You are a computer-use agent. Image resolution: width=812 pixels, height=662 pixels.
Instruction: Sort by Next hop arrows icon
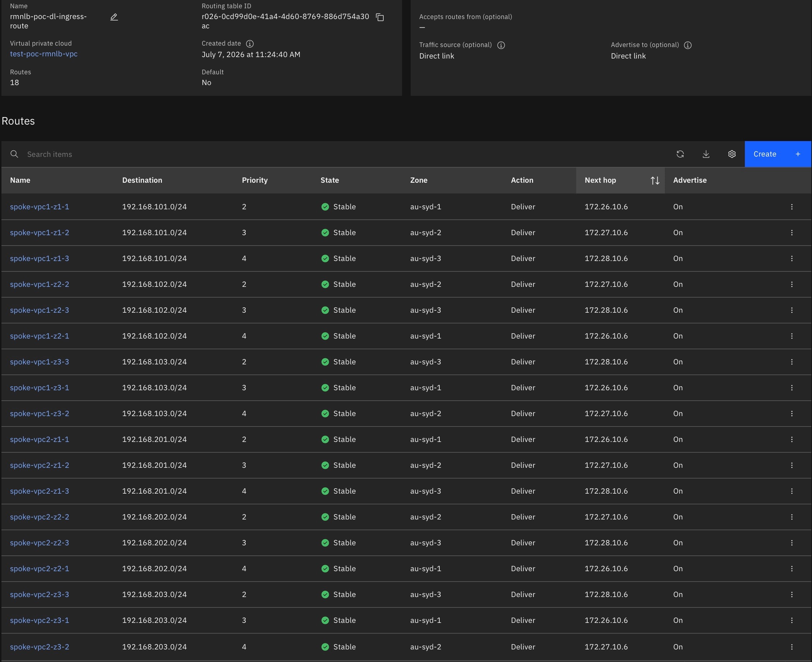pos(655,180)
